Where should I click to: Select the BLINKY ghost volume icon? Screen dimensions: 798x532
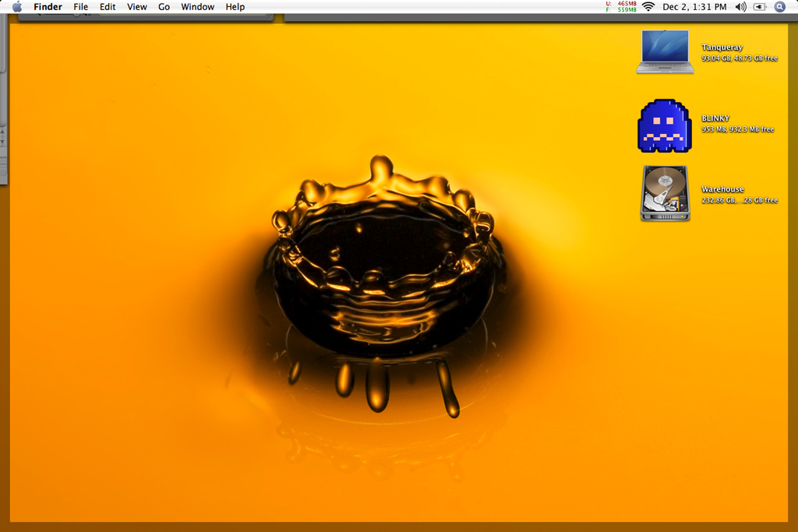(x=665, y=125)
